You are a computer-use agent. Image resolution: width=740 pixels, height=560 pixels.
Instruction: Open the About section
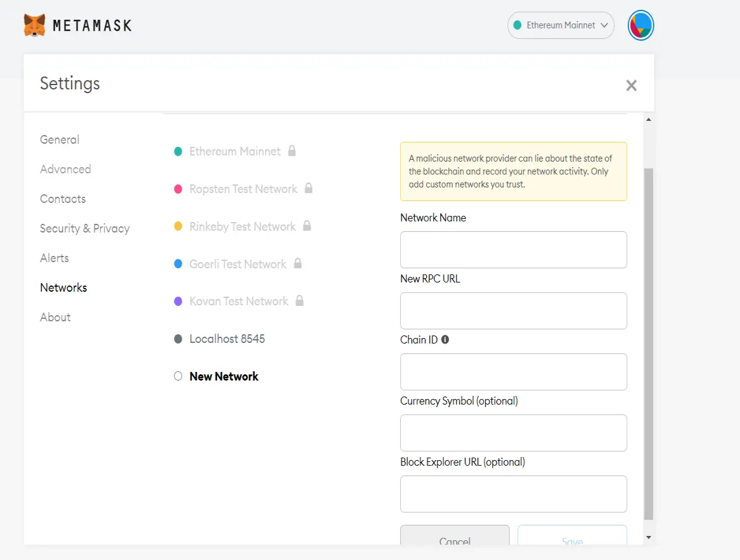pyautogui.click(x=55, y=317)
